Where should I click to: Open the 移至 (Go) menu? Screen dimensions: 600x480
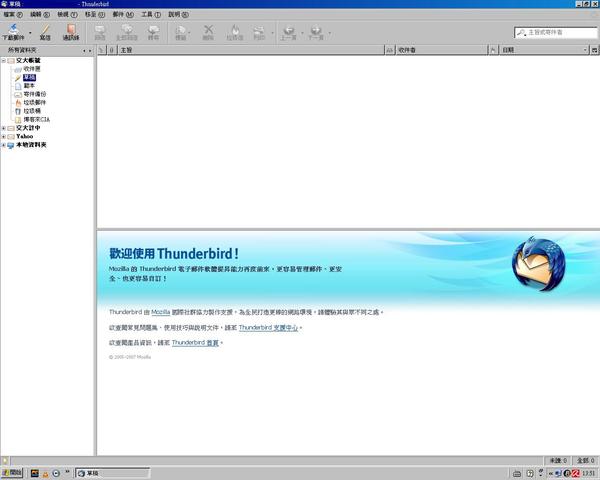coord(95,15)
